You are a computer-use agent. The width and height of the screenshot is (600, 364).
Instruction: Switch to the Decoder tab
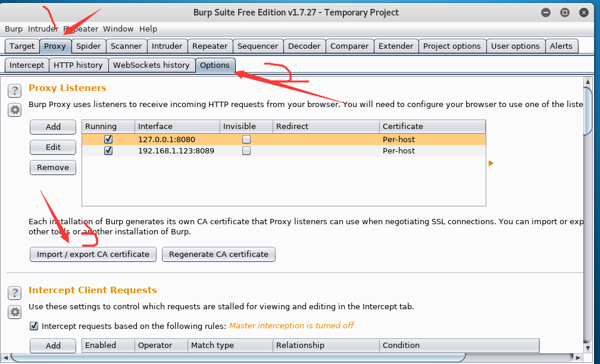[304, 46]
